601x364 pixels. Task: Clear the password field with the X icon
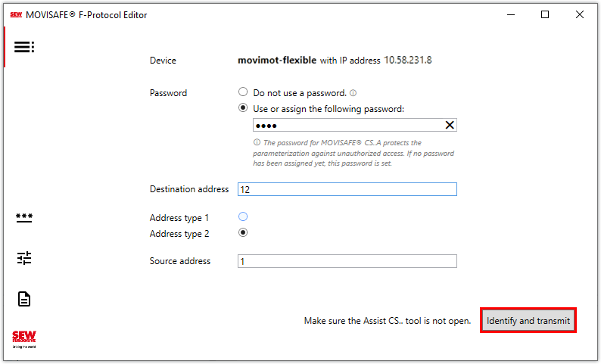pyautogui.click(x=449, y=126)
